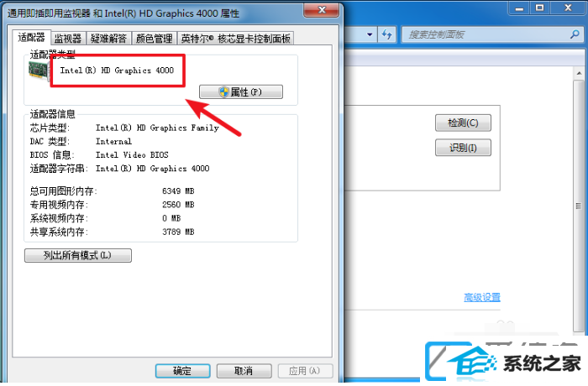
Task: Cancel the dialog with 取消
Action: pos(244,371)
